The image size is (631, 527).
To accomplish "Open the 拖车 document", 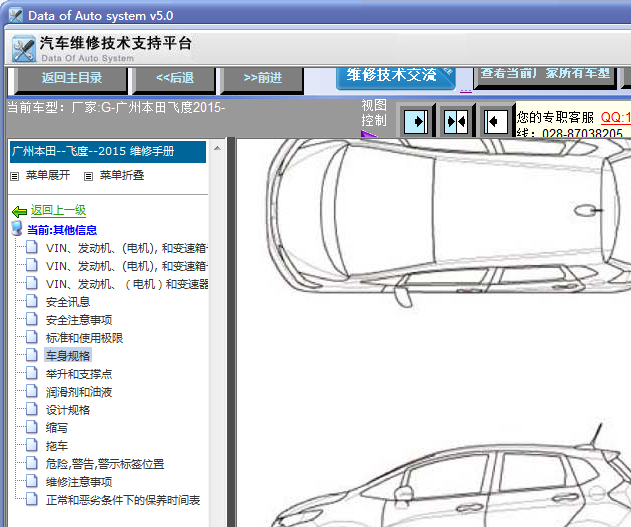I will click(x=57, y=446).
